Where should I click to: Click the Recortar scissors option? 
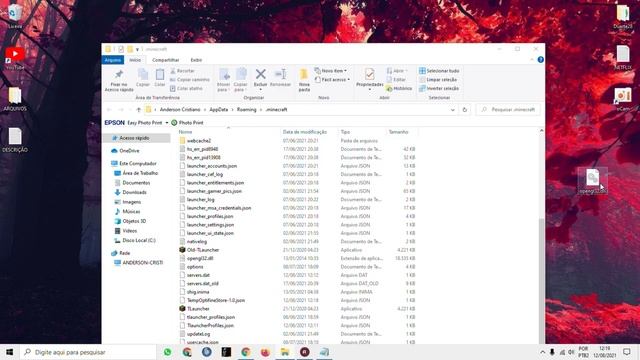click(182, 71)
